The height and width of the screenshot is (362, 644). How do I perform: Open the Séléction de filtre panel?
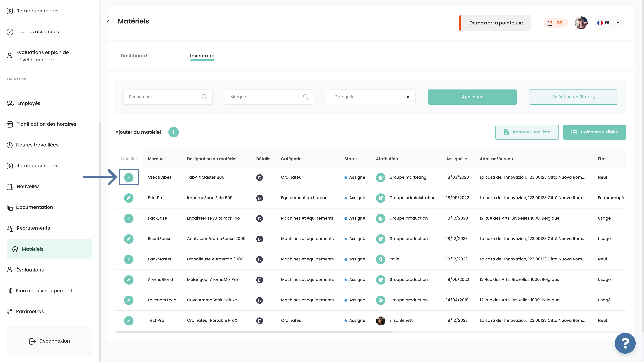[573, 97]
